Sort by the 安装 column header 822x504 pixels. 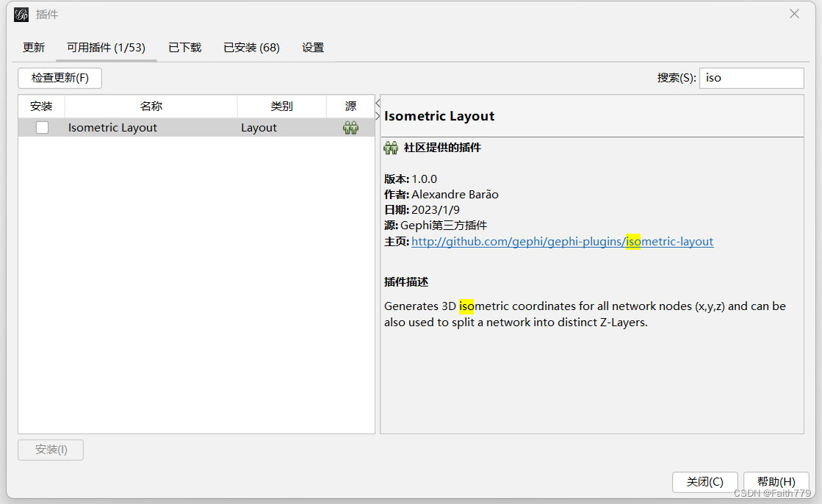tap(41, 107)
